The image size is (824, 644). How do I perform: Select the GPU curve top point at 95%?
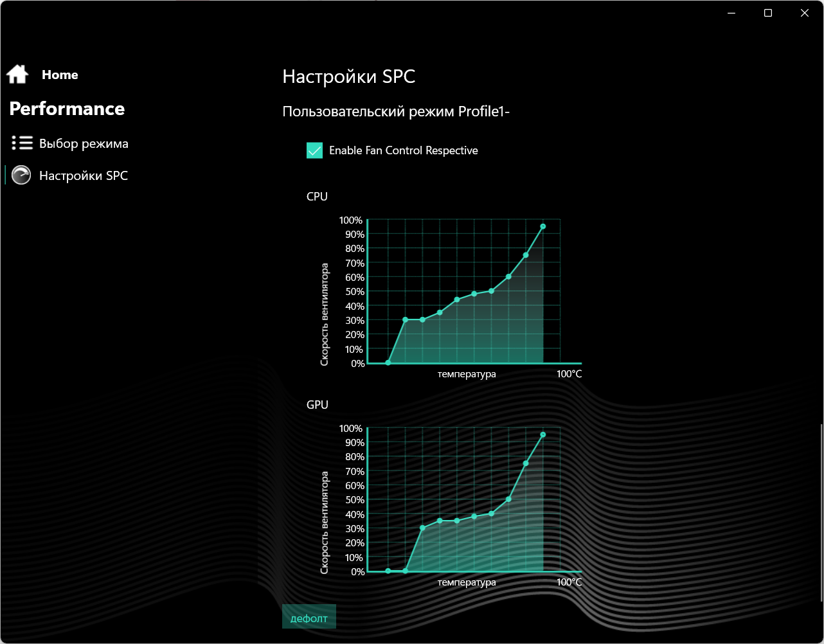[x=543, y=434]
